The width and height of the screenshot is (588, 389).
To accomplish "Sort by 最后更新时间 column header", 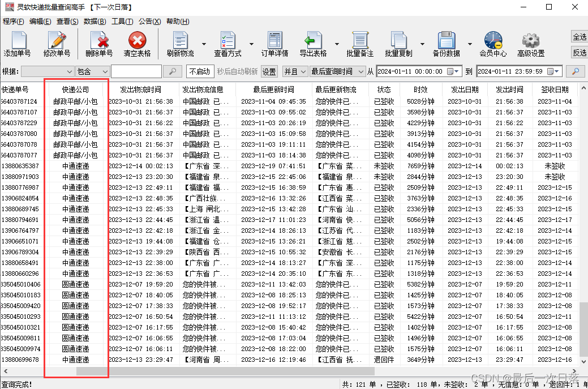I will coord(274,89).
